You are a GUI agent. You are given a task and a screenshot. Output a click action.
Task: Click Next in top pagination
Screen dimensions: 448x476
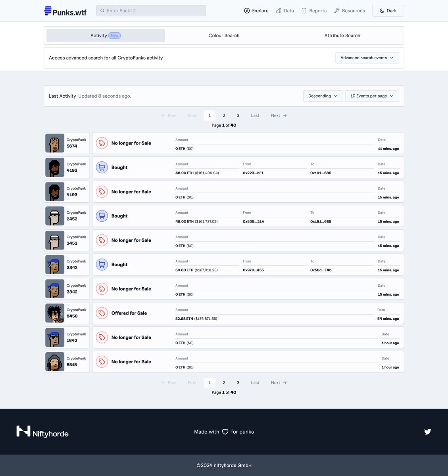[x=279, y=115]
